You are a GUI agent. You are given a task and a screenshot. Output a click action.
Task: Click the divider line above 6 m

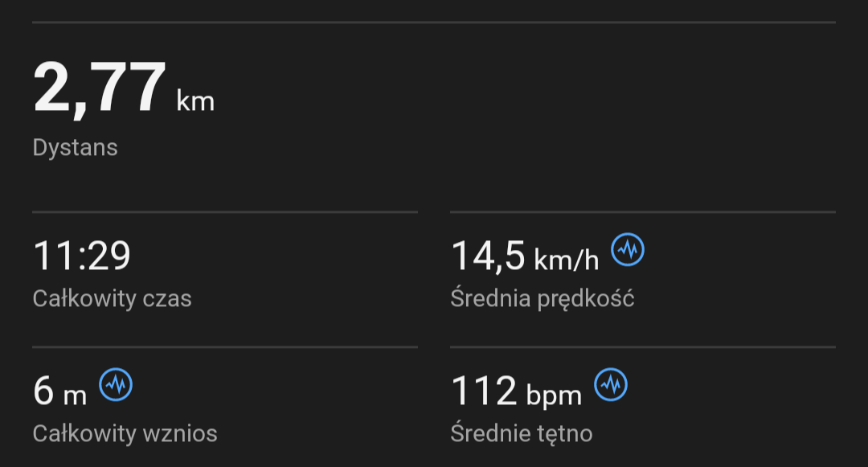(x=225, y=347)
